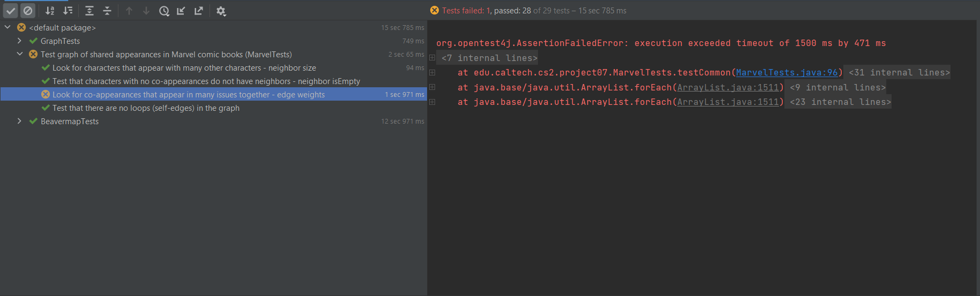
Task: Sort tests alphabetically
Action: point(50,11)
